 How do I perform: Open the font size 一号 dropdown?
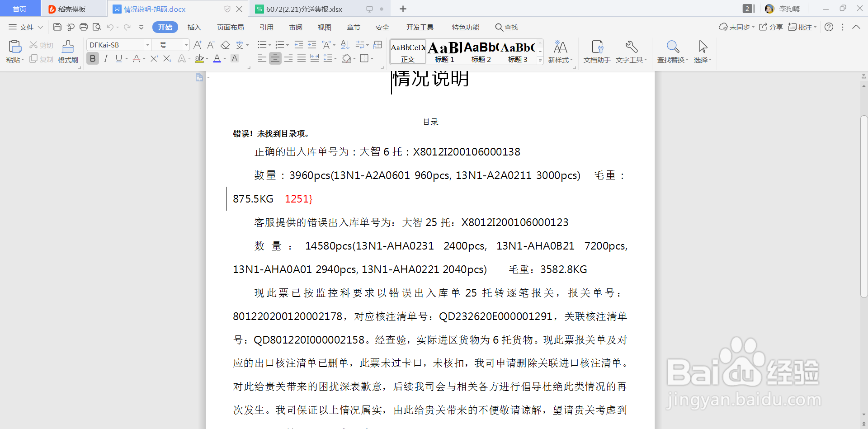(186, 45)
